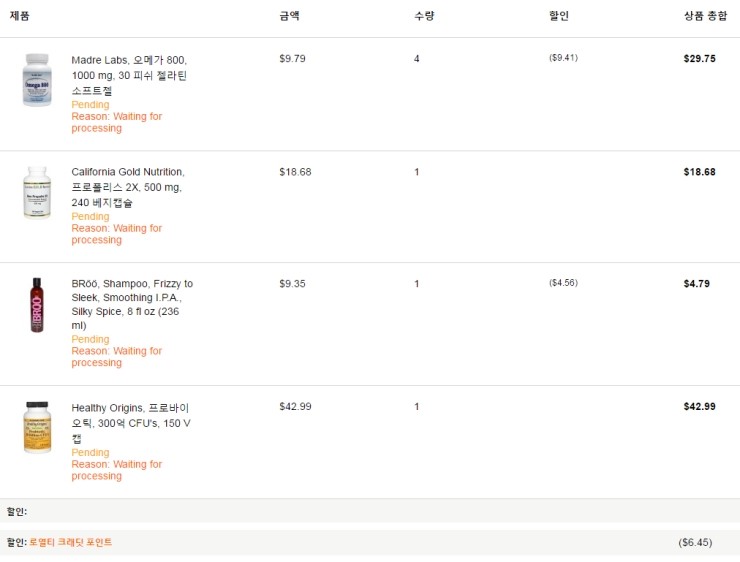This screenshot has height=562, width=740.
Task: Click the 제품 column header
Action: [19, 16]
